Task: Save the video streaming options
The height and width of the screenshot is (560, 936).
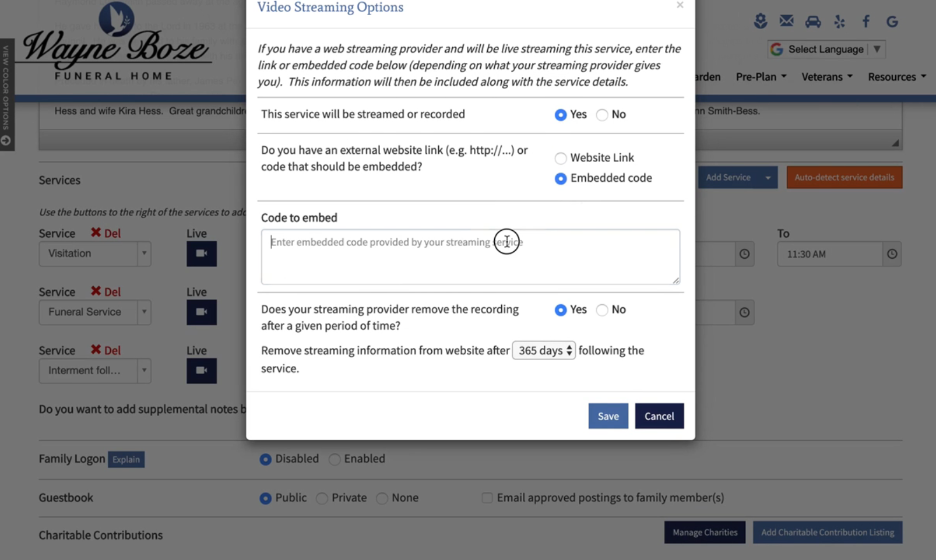Action: point(608,416)
